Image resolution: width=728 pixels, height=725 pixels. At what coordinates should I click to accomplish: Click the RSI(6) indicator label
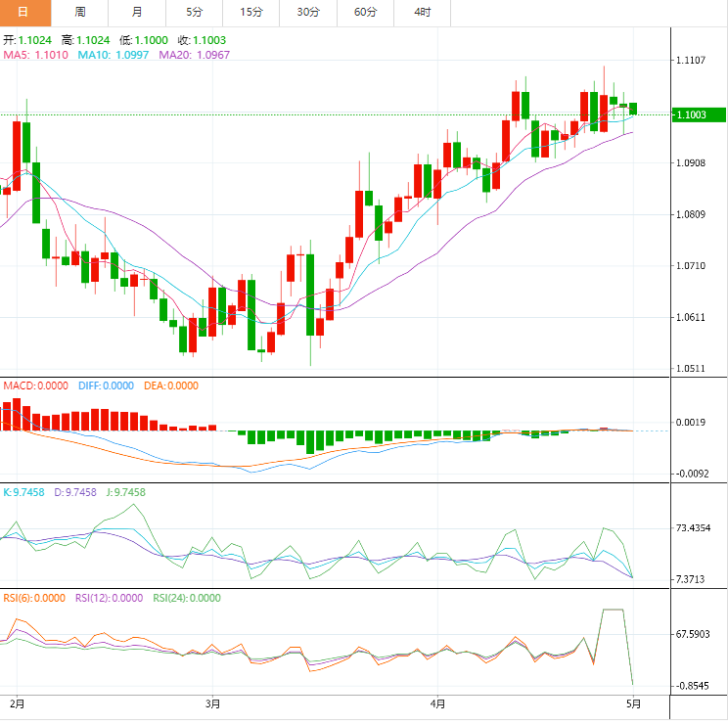click(33, 598)
